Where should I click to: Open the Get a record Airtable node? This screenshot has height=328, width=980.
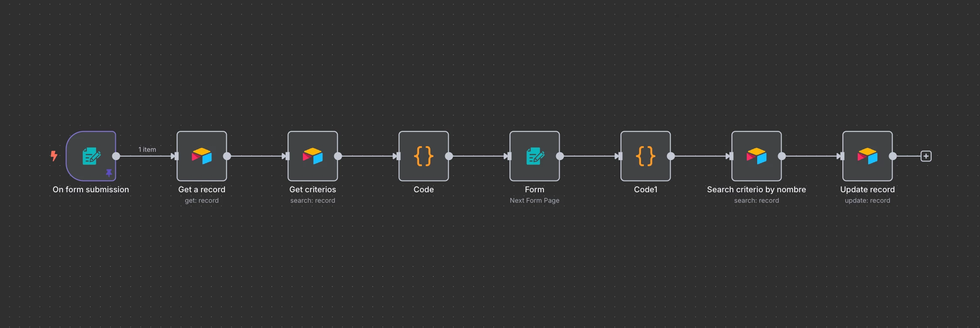[202, 156]
